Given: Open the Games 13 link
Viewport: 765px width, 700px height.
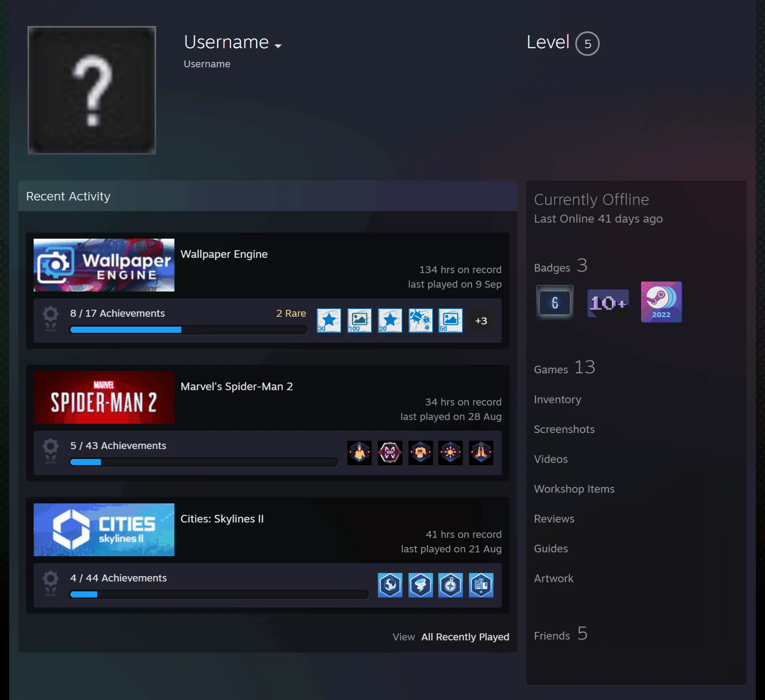Looking at the screenshot, I should (x=565, y=367).
